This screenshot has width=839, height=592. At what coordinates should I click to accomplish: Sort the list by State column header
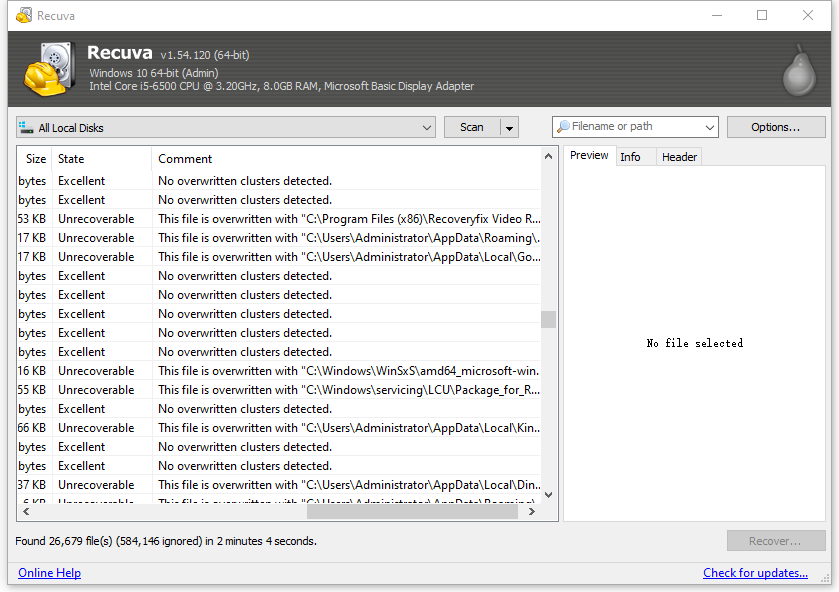pyautogui.click(x=100, y=159)
